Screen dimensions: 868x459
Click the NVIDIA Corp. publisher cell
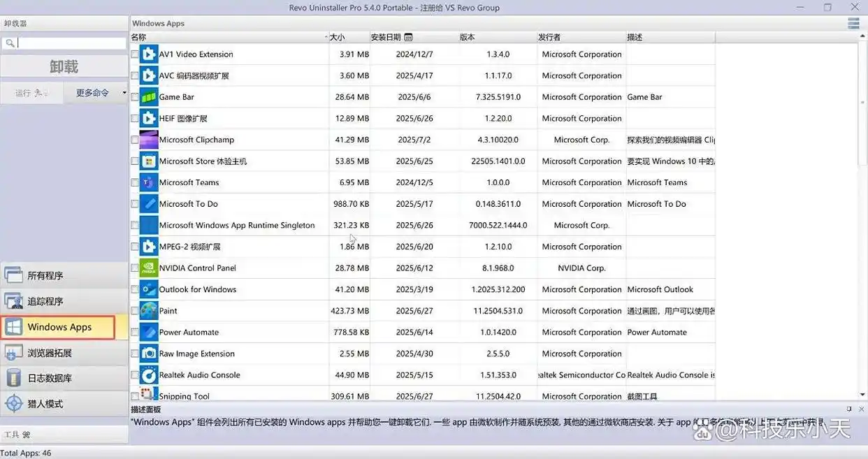(x=581, y=268)
